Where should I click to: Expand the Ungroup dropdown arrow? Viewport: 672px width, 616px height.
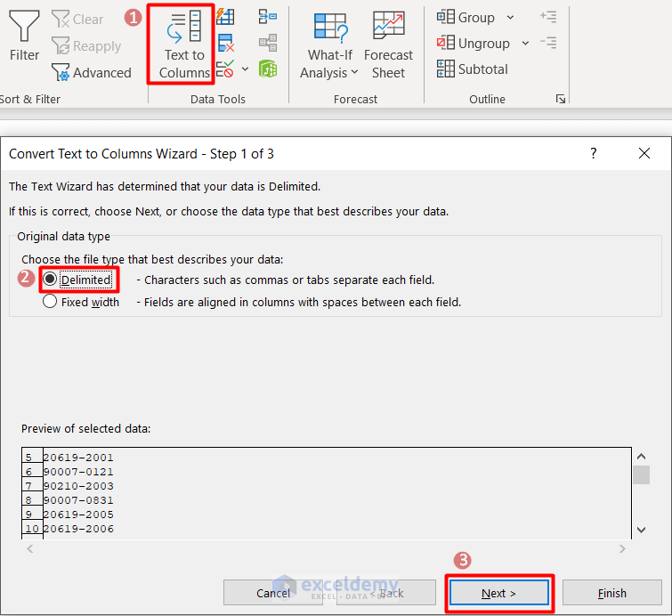(x=525, y=44)
